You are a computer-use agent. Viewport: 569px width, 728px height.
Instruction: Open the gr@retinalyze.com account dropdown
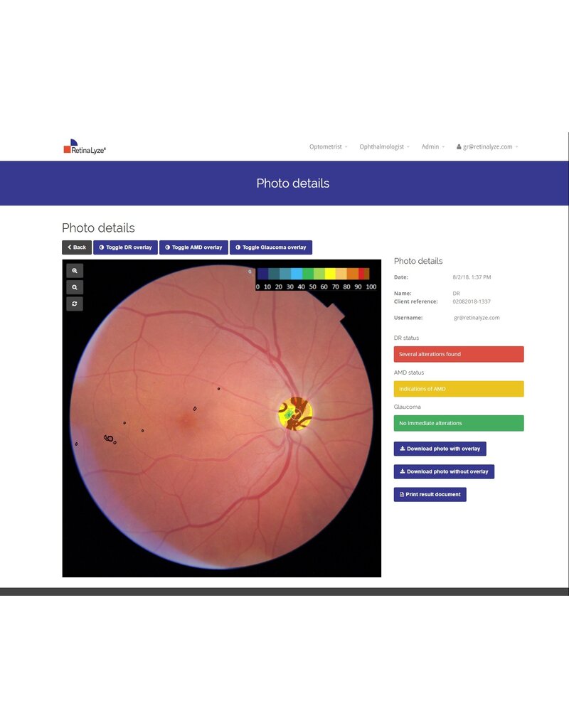(x=487, y=147)
